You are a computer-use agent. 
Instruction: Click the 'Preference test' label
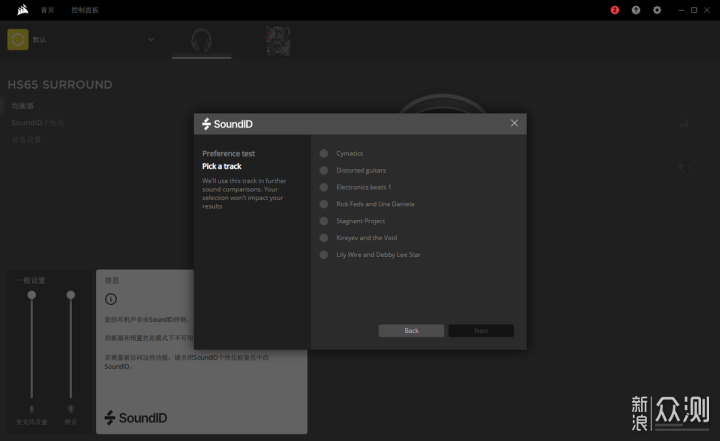click(x=228, y=153)
